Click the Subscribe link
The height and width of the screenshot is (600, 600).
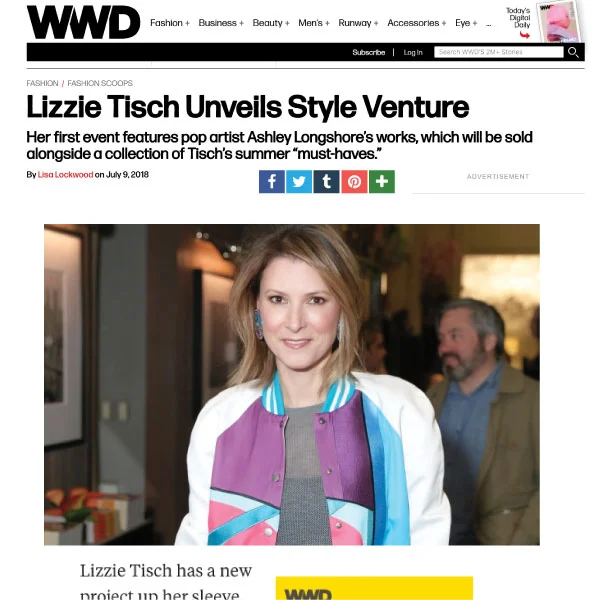(x=368, y=52)
